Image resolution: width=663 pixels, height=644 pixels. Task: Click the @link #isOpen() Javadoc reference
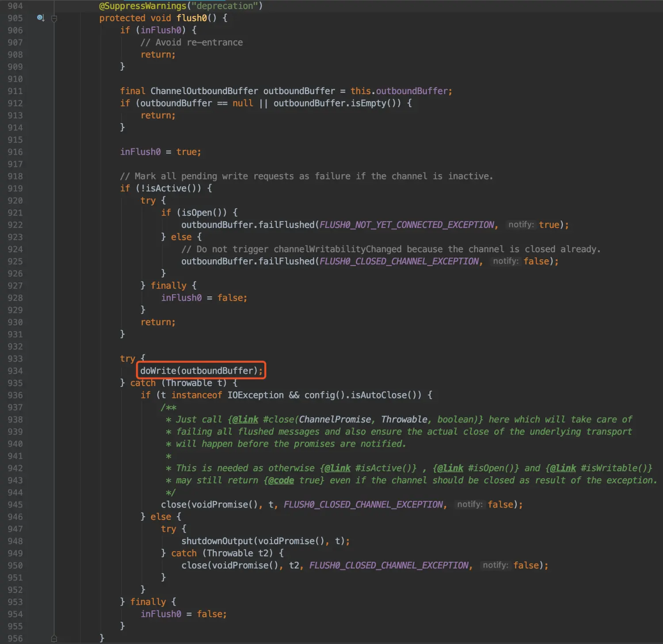click(x=476, y=468)
